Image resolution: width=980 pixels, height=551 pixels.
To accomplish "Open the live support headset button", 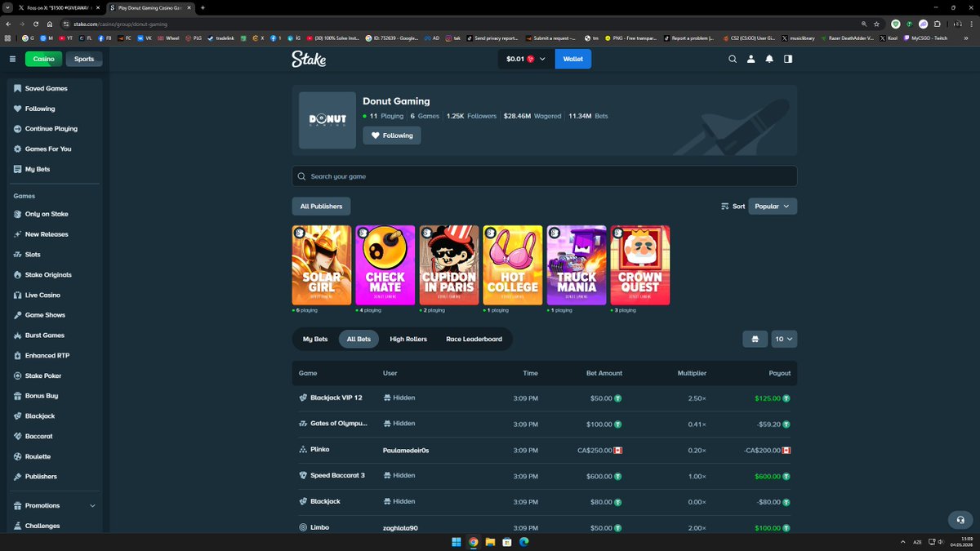I will point(960,520).
